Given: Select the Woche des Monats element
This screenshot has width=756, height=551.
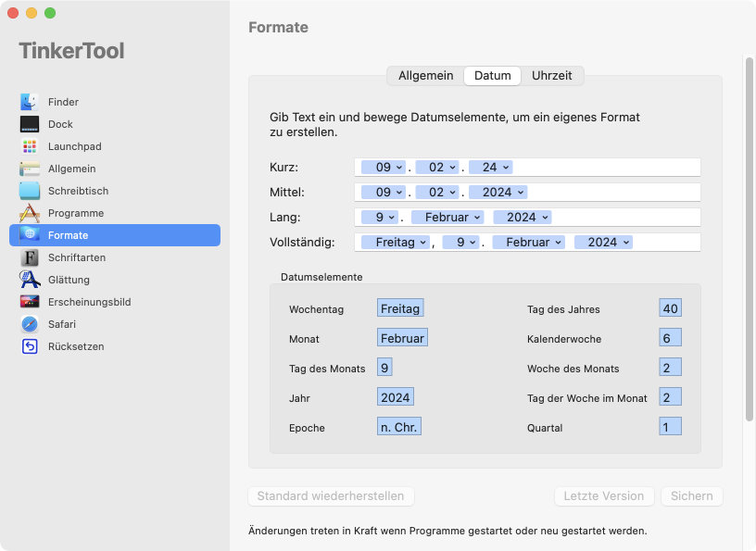Looking at the screenshot, I should coord(670,368).
